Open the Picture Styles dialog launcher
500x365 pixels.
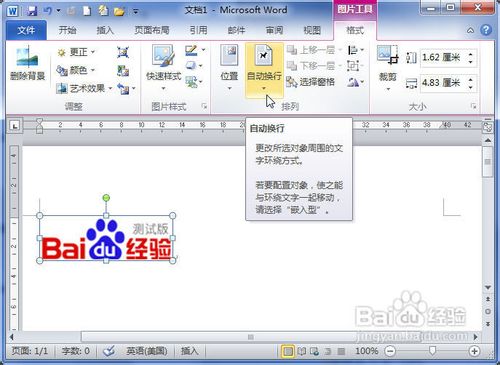[x=204, y=106]
